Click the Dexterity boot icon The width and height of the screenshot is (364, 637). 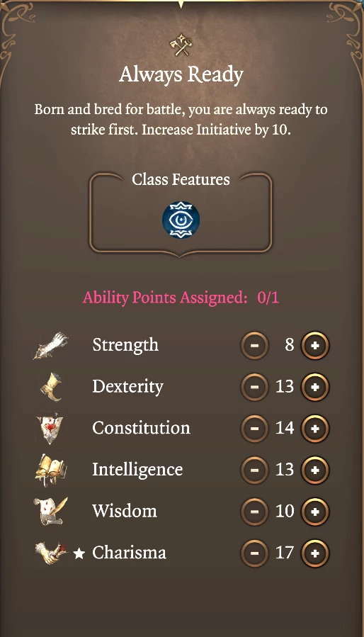point(51,387)
